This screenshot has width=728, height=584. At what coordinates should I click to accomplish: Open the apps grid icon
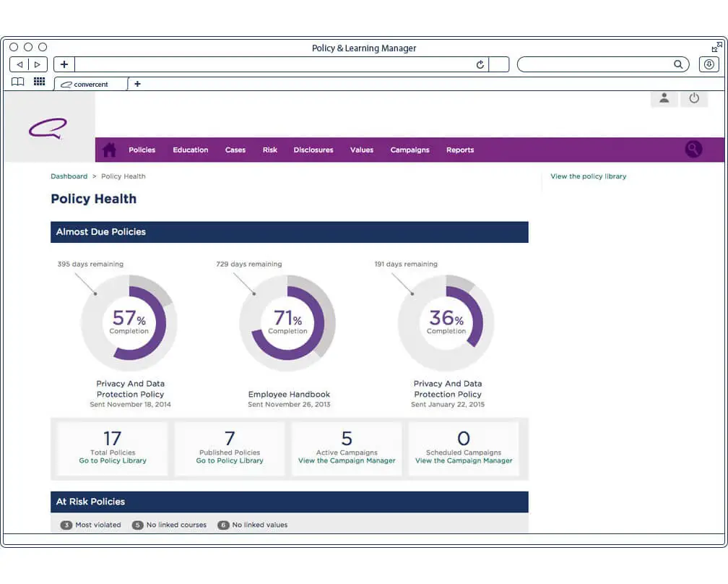40,82
